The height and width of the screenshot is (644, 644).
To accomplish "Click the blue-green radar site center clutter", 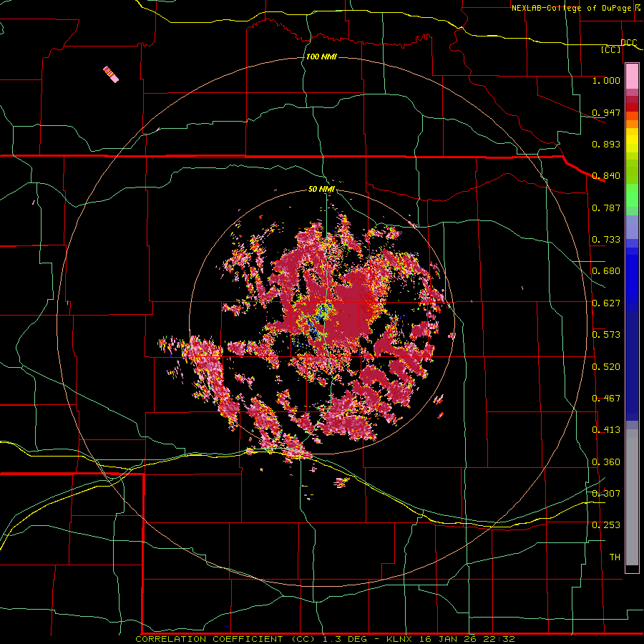I will point(323,311).
